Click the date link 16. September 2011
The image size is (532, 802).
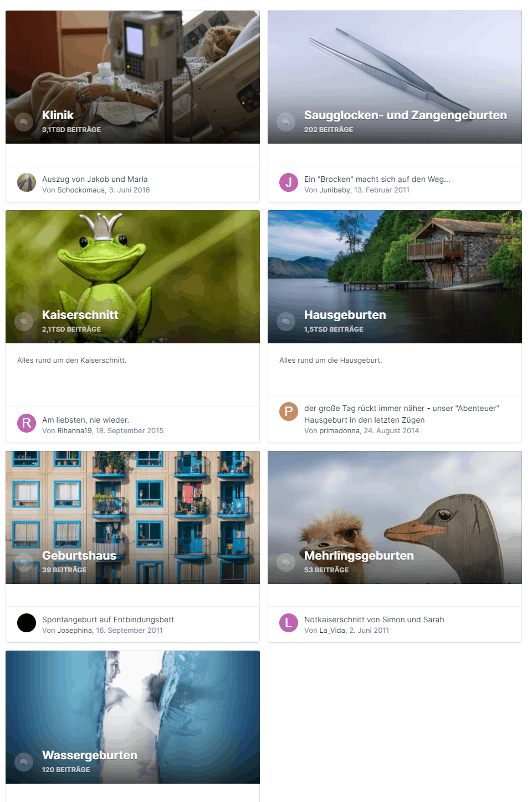(x=130, y=630)
